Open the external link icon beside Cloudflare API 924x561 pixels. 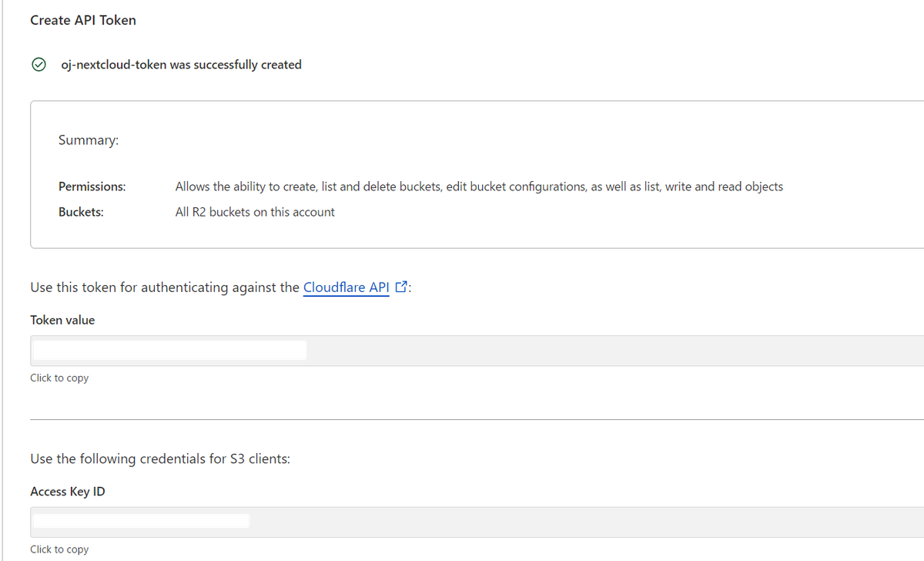click(400, 287)
